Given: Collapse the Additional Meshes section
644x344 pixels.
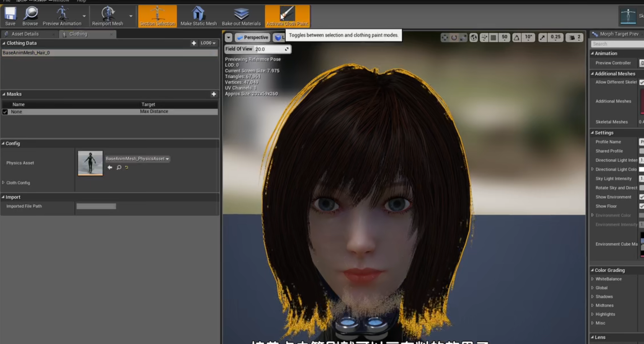Looking at the screenshot, I should click(x=592, y=74).
